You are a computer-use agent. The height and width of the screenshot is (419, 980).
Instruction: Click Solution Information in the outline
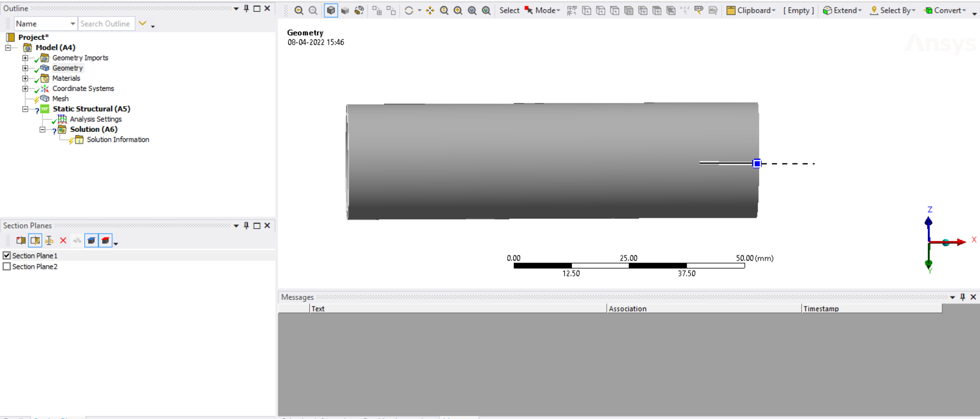tap(118, 139)
